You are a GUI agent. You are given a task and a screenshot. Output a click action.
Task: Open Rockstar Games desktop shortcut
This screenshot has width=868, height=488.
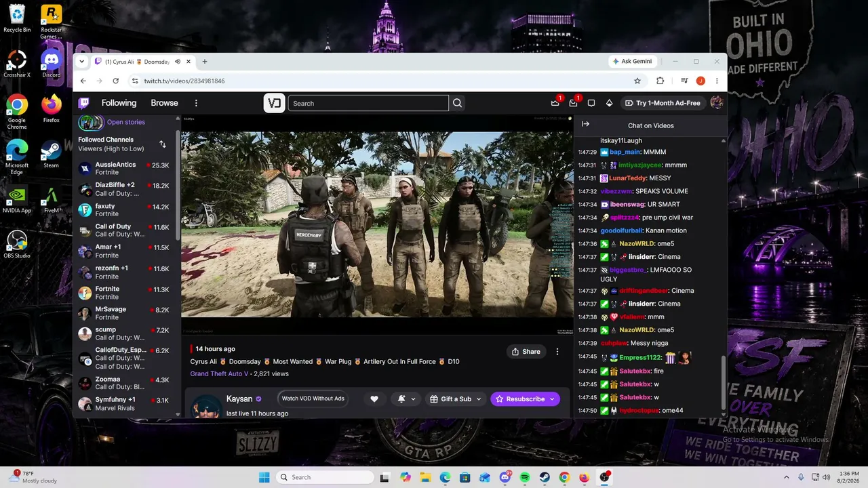(x=52, y=22)
